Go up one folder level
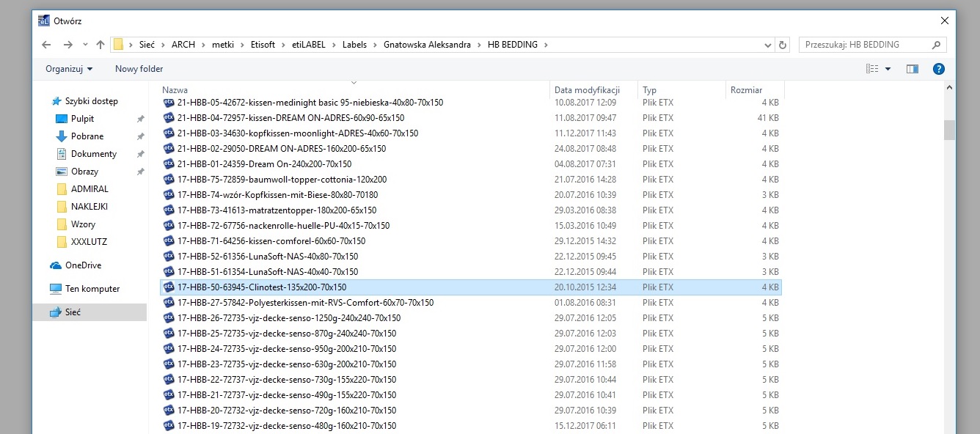Screen dimensions: 980x434 pos(100,45)
